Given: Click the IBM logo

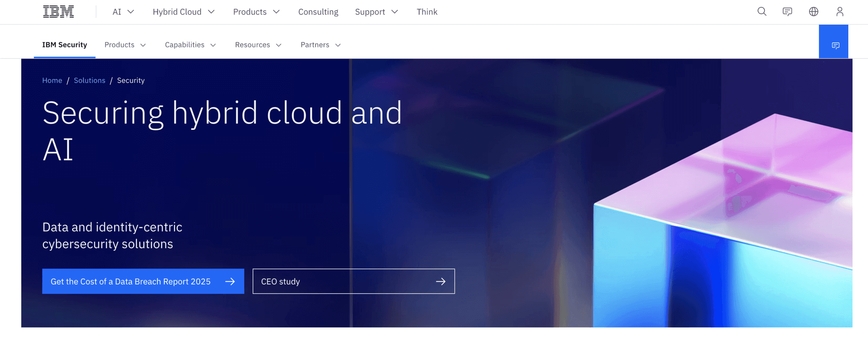Looking at the screenshot, I should (x=58, y=12).
